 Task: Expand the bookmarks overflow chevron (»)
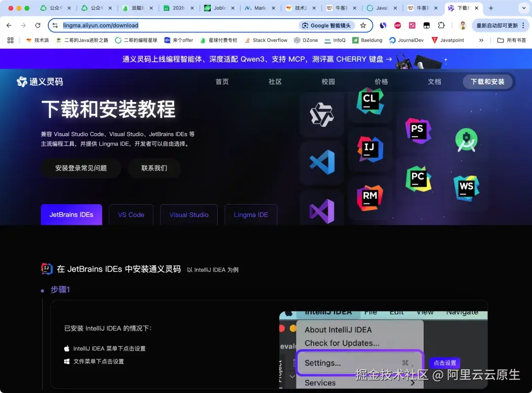coord(481,40)
